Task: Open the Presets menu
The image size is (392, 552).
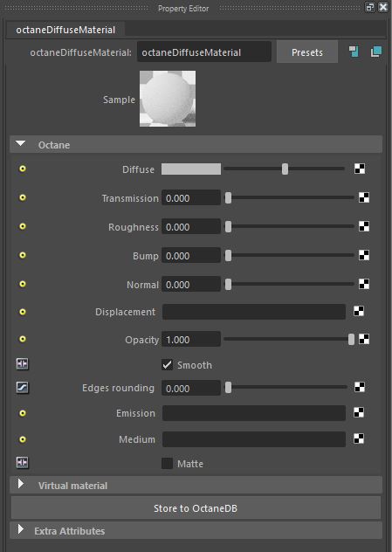Action: 307,52
